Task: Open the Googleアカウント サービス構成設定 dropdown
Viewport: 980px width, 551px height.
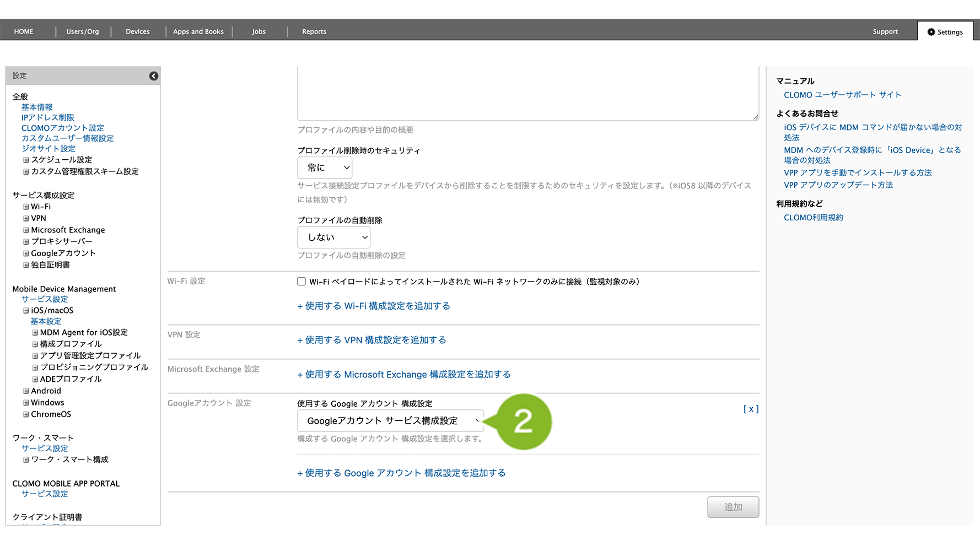Action: (x=390, y=421)
